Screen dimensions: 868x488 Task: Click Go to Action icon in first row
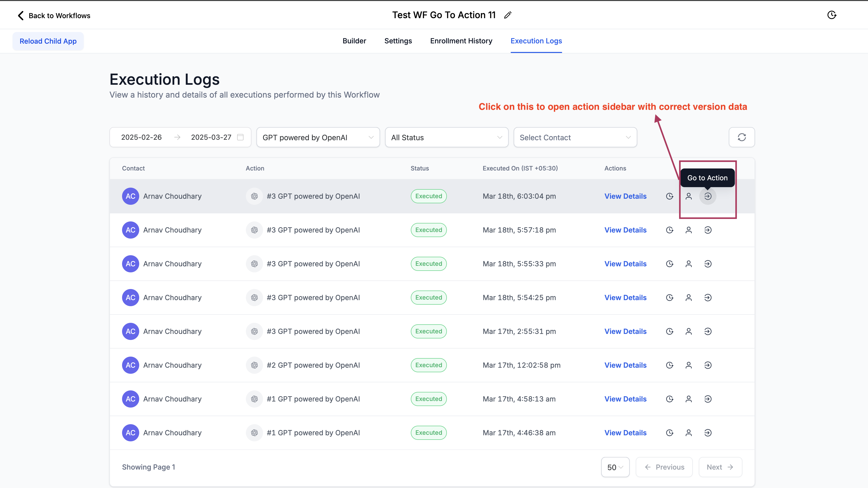click(x=708, y=196)
